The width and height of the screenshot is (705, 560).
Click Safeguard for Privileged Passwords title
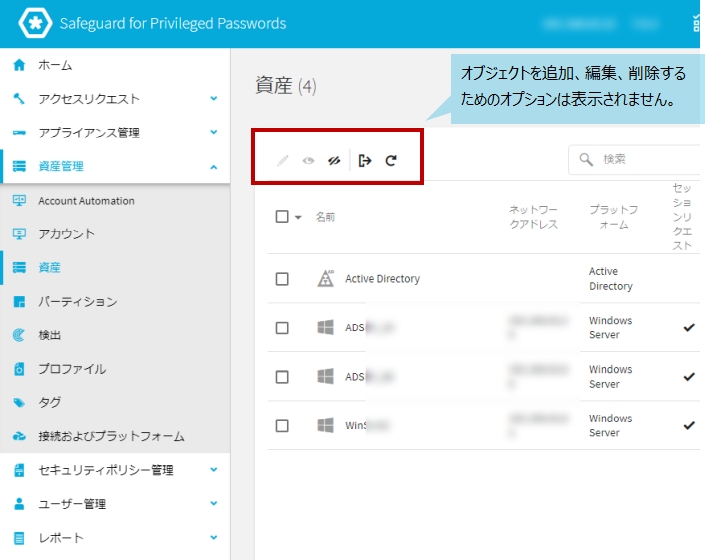pyautogui.click(x=173, y=23)
